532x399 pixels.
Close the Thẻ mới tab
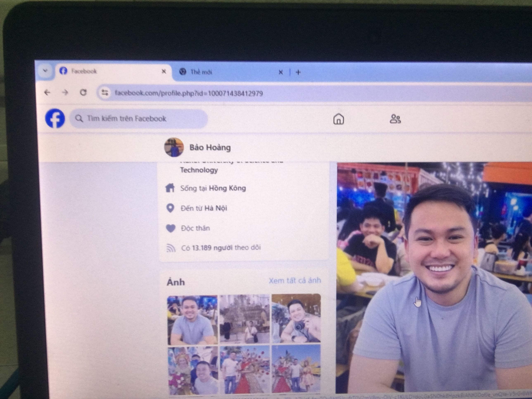[x=280, y=72]
